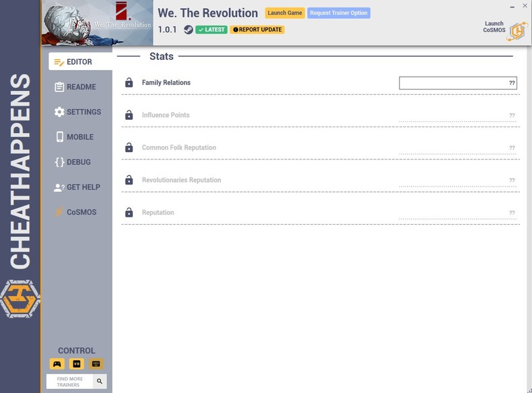The width and height of the screenshot is (532, 393).
Task: Open the EDITOR tab
Action: pos(80,62)
